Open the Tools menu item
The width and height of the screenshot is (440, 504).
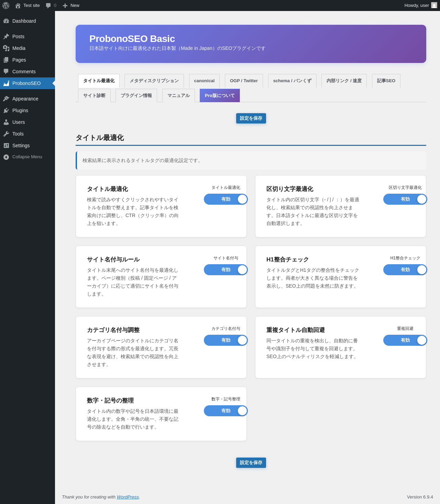[x=27, y=134]
